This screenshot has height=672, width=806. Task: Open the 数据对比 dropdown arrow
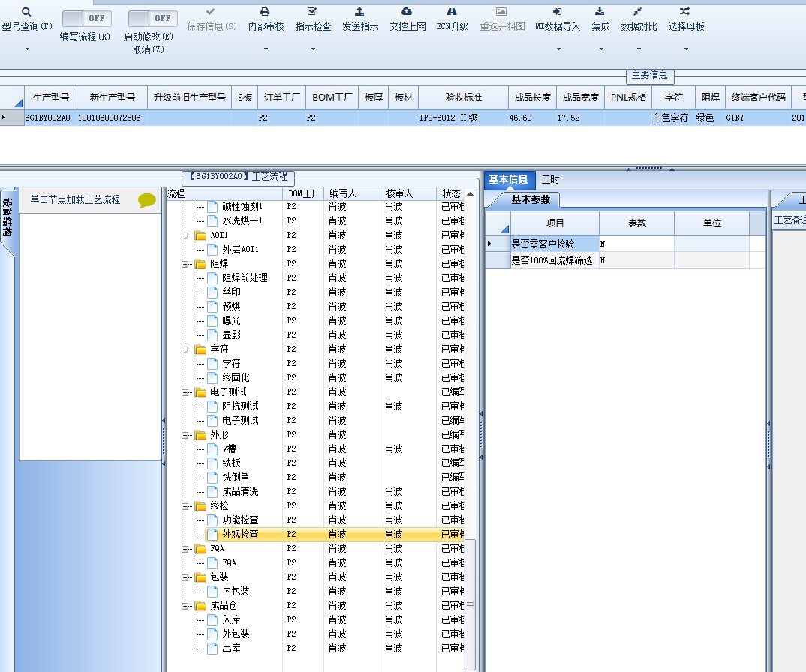(x=639, y=49)
